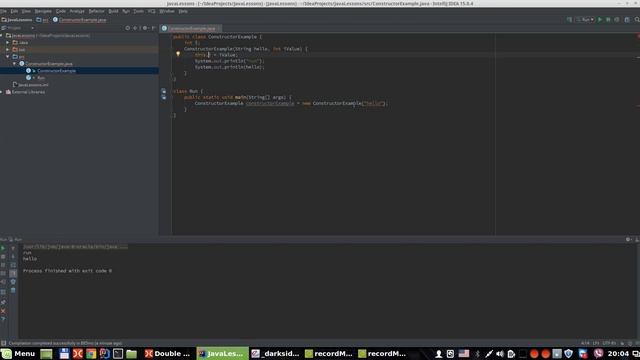Click the UTF-8 encoding selector
This screenshot has height=360, width=640.
click(609, 343)
